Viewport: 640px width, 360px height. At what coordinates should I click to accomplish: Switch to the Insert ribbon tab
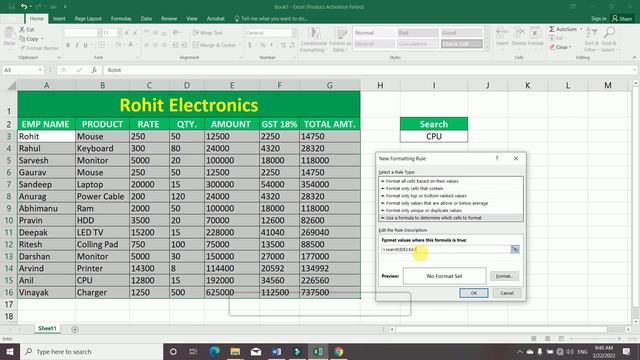59,19
